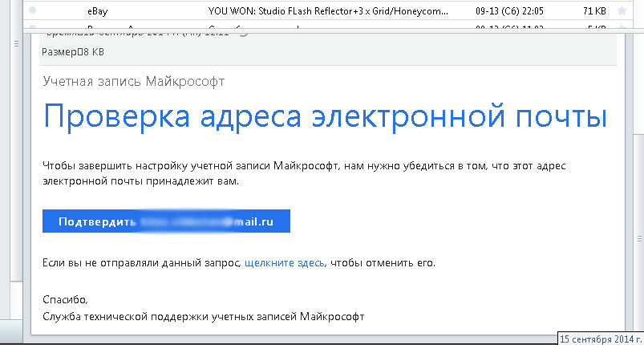Star the eBay message
This screenshot has width=644, height=345.
[x=622, y=11]
